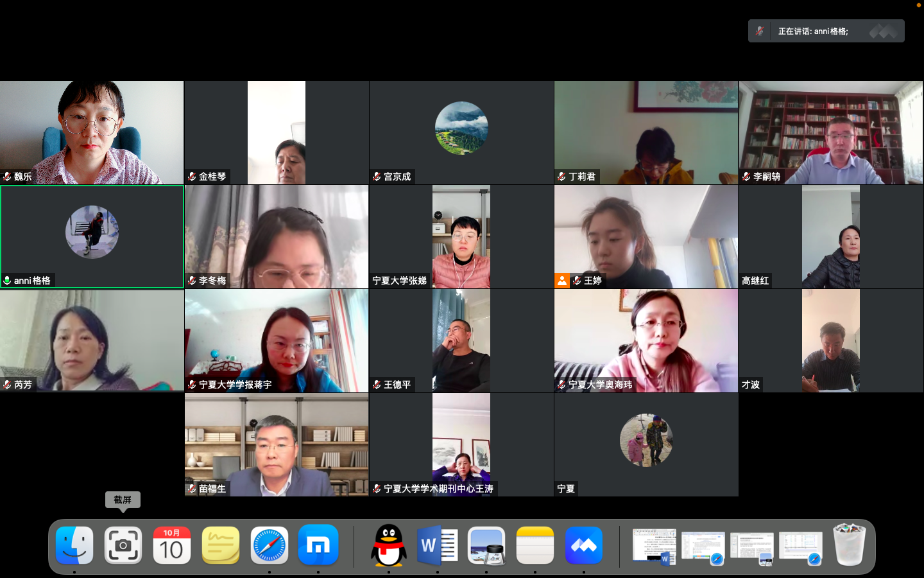The height and width of the screenshot is (578, 924).
Task: Open the QQ penguin app in the Dock
Action: 389,546
